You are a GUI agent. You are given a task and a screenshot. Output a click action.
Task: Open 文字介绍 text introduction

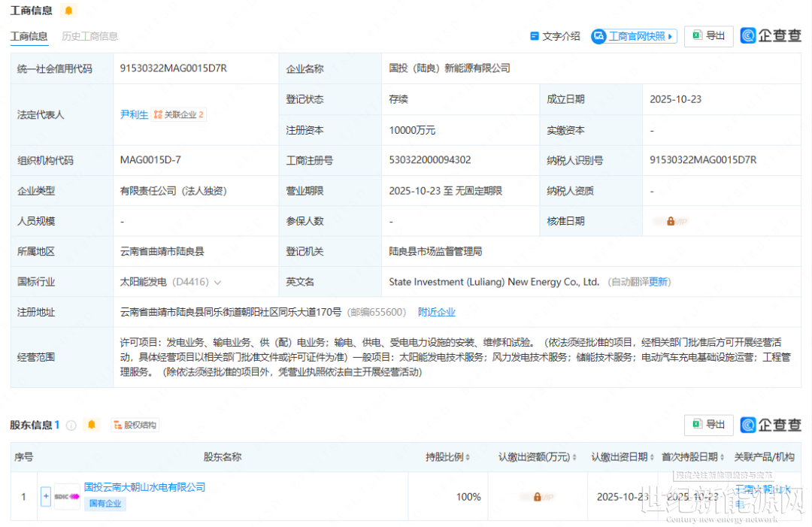coord(555,36)
